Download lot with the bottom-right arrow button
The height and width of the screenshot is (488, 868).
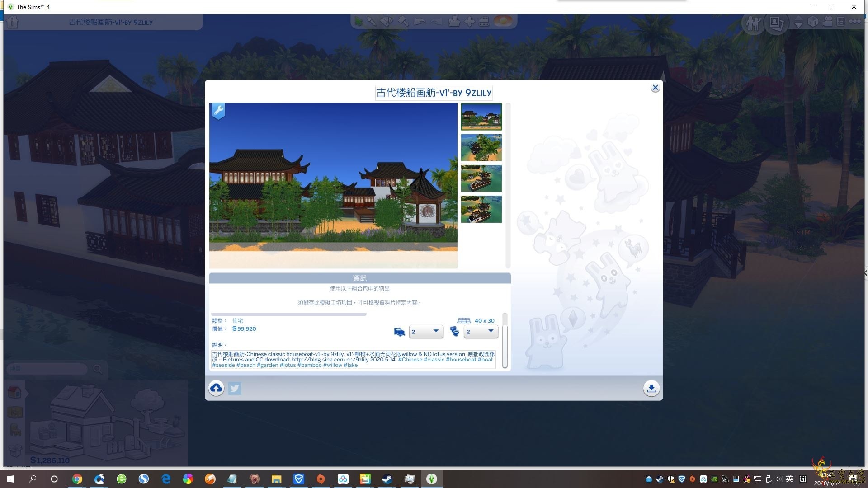pos(651,388)
